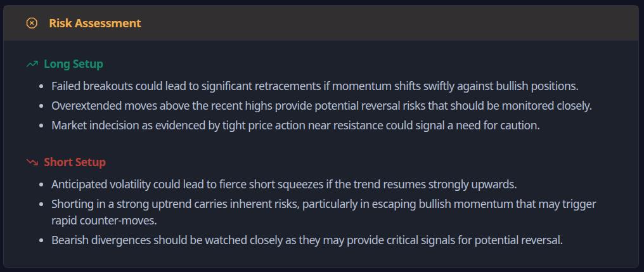Image resolution: width=644 pixels, height=272 pixels.
Task: Select the Bearish divergences bullet text
Action: [x=307, y=240]
